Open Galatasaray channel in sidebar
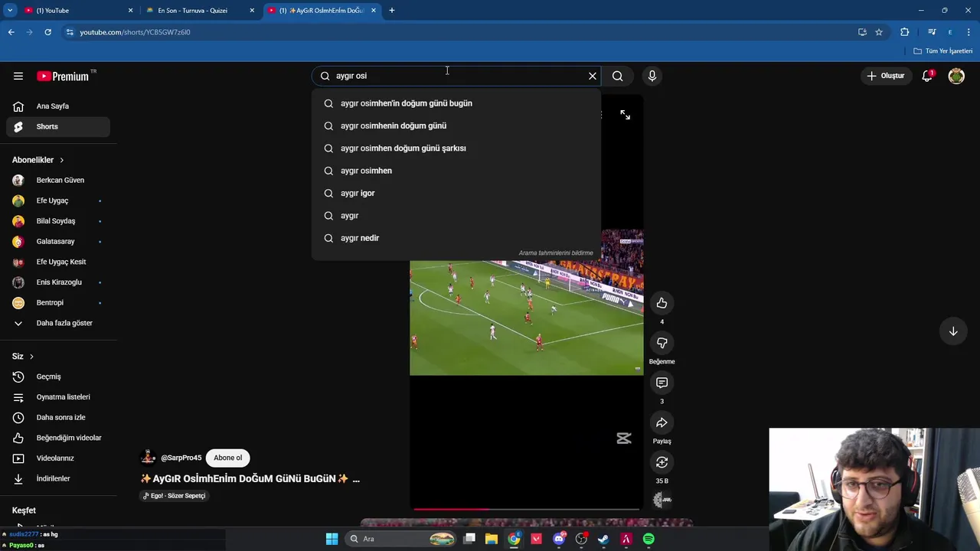This screenshot has height=551, width=980. click(x=58, y=241)
